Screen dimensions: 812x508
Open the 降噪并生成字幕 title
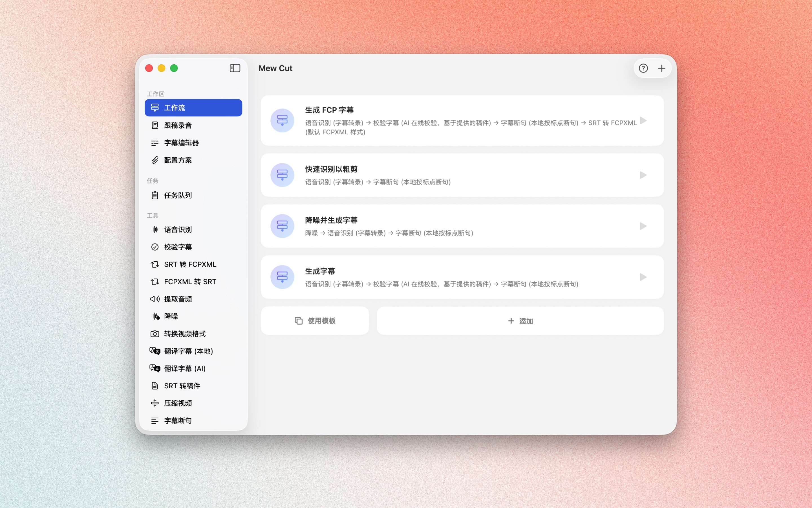point(331,220)
